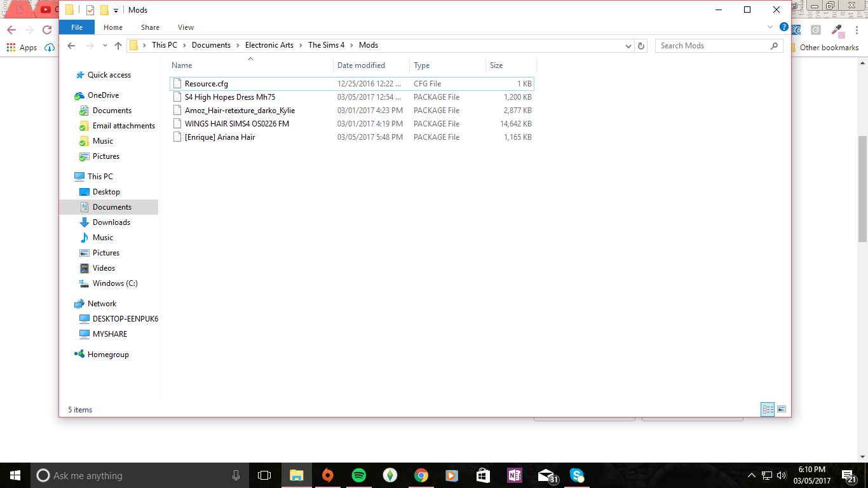The image size is (868, 488).
Task: Open Google Chrome taskbar icon
Action: click(x=421, y=475)
